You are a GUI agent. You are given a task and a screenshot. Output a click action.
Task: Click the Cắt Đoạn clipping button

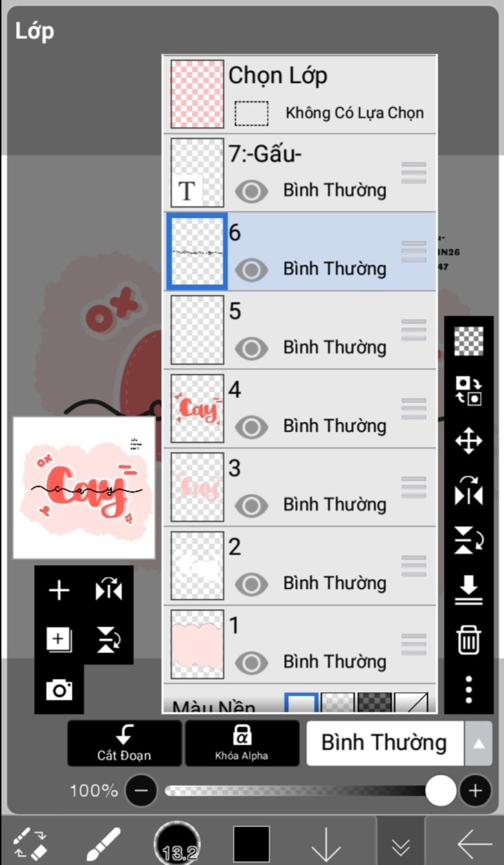[x=125, y=743]
